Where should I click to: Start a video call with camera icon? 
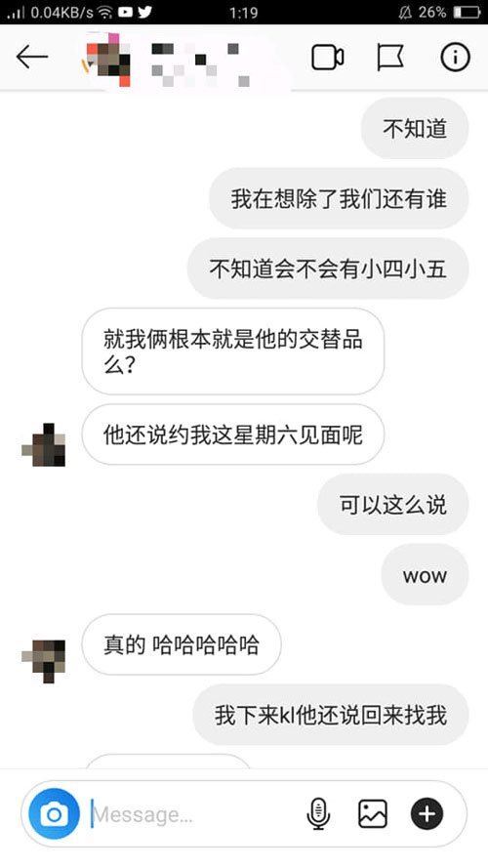pyautogui.click(x=328, y=57)
